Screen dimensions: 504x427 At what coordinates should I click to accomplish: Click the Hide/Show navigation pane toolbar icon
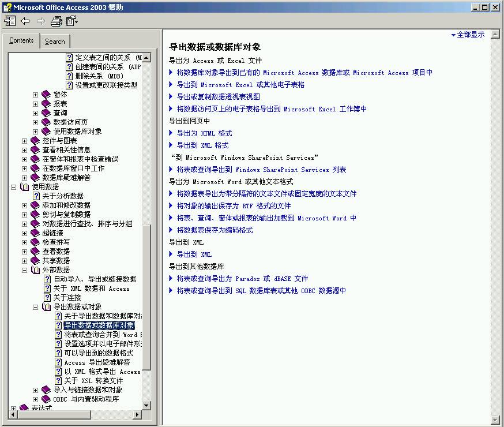(x=10, y=21)
